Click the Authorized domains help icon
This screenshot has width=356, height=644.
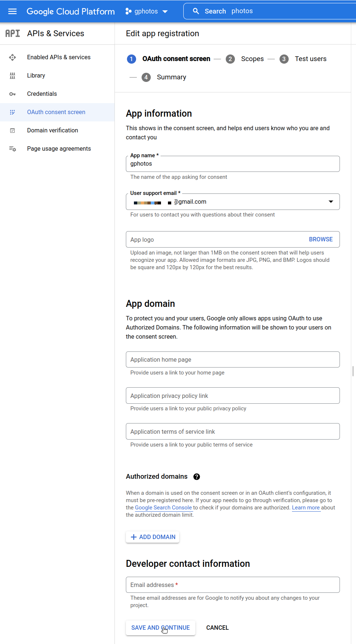click(x=196, y=477)
